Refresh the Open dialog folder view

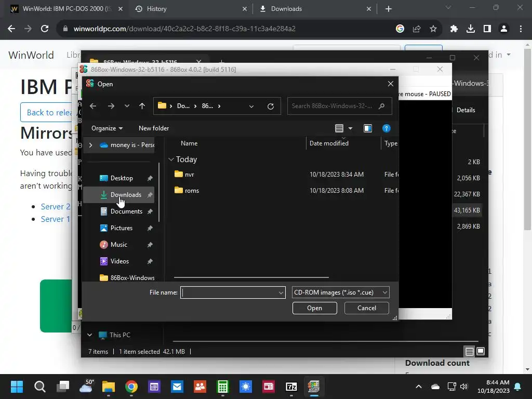270,106
